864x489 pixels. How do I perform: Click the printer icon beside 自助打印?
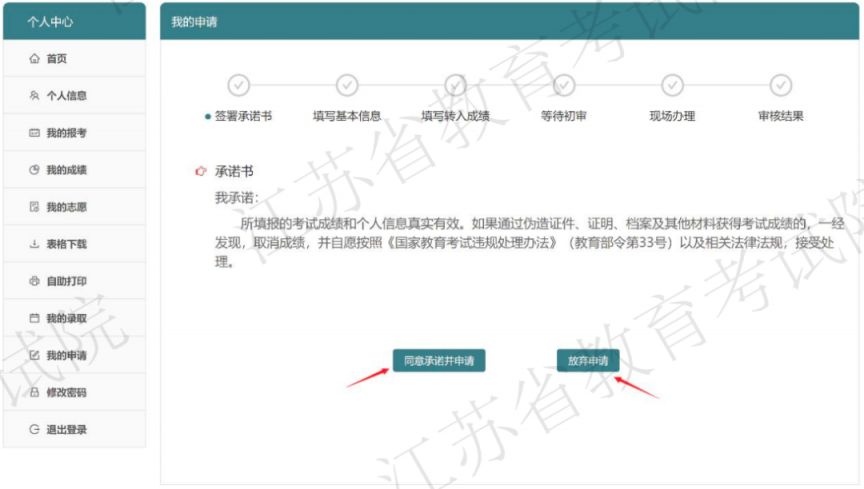click(x=34, y=281)
